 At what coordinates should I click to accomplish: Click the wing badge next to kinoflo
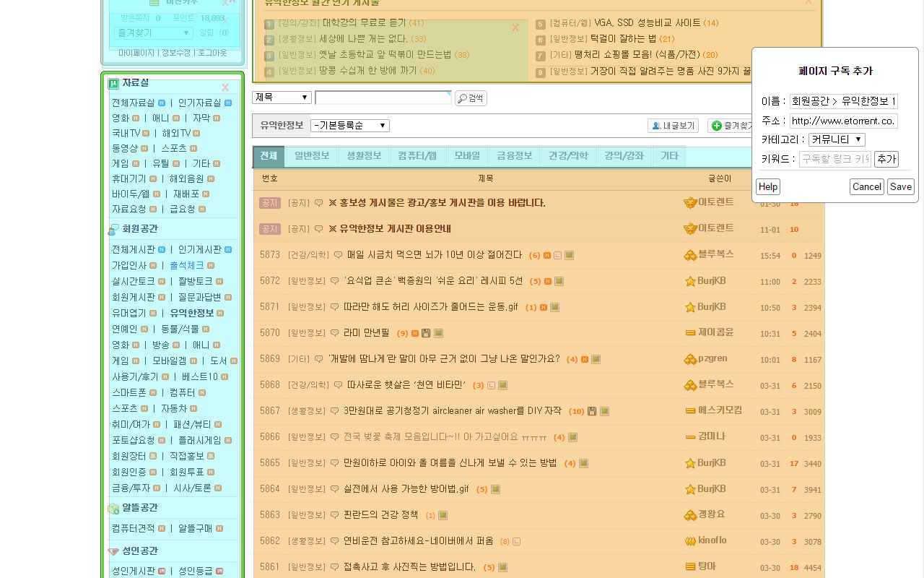coord(690,540)
